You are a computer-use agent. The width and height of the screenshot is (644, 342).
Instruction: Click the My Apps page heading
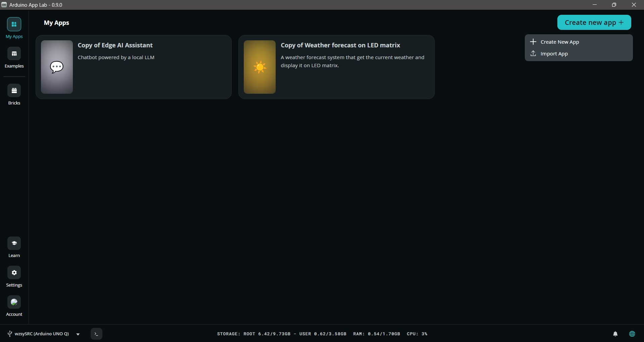[x=56, y=23]
